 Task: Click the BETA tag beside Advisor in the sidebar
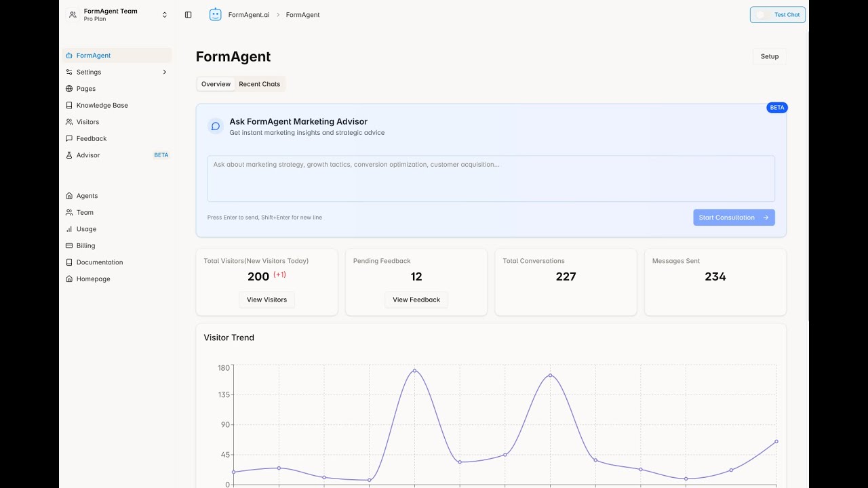pos(161,155)
